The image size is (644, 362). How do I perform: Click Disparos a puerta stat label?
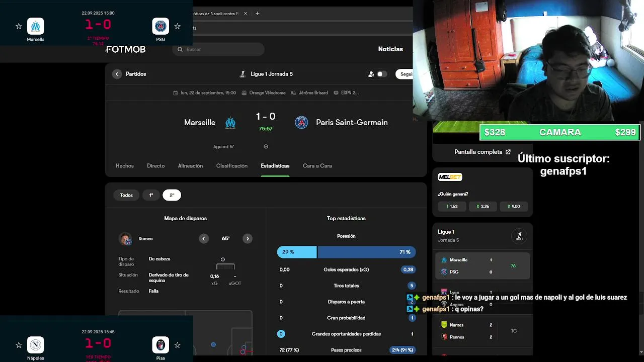346,302
